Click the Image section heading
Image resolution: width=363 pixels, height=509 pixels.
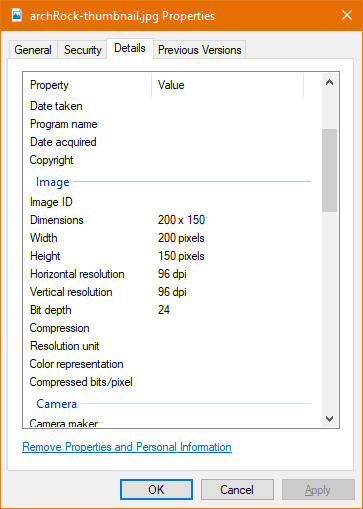click(53, 182)
